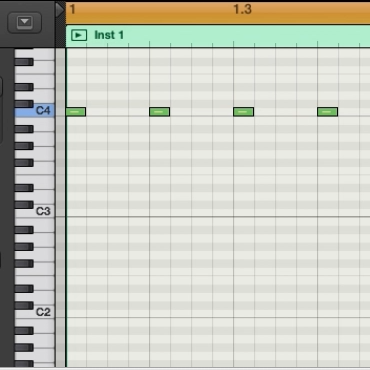The height and width of the screenshot is (370, 370).
Task: Click the C4 piano key
Action: [35, 111]
